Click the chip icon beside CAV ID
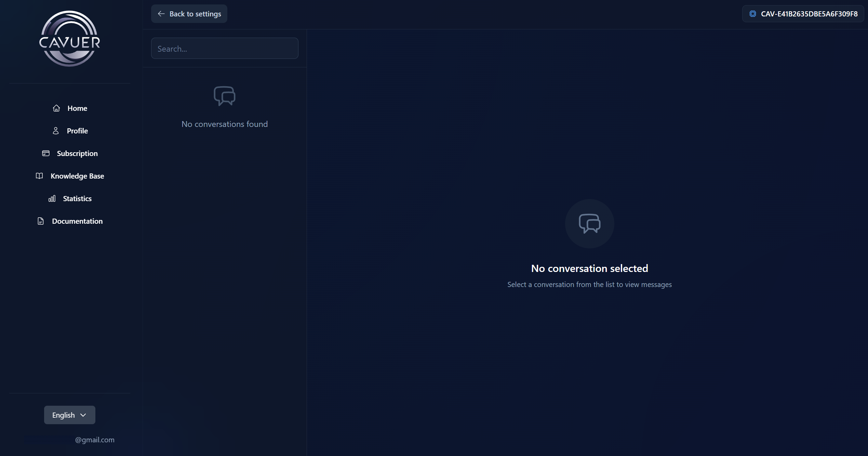This screenshot has height=456, width=868. [752, 14]
